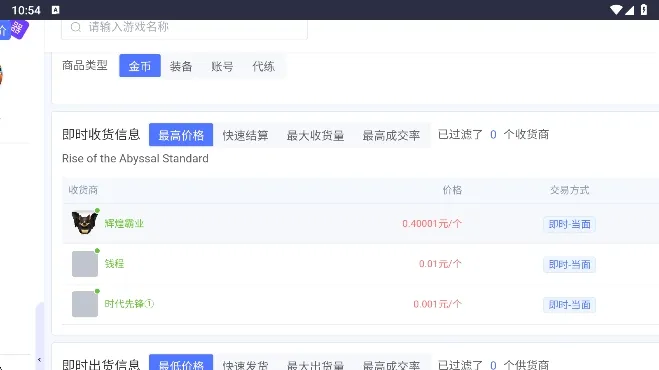Open merchant 时代先锋① name link

tap(129, 304)
